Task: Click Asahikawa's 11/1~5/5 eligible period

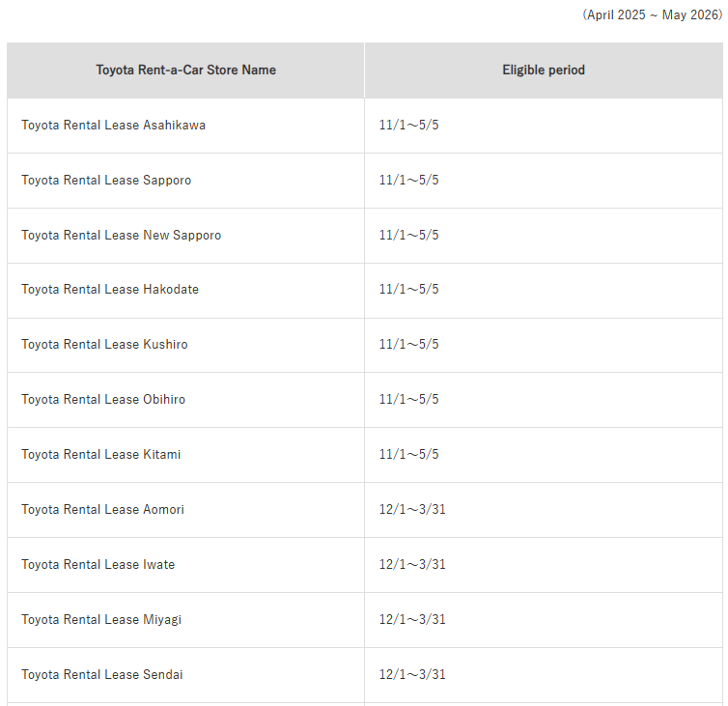Action: pos(408,126)
